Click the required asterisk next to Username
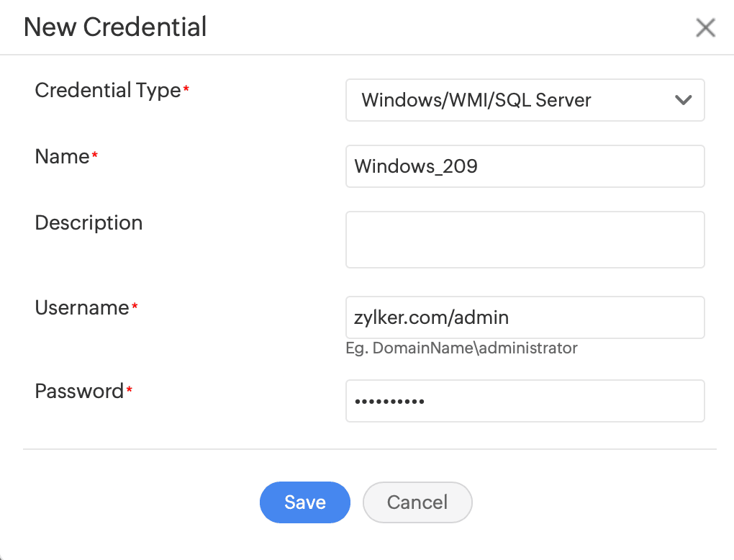734x560 pixels. (x=135, y=307)
